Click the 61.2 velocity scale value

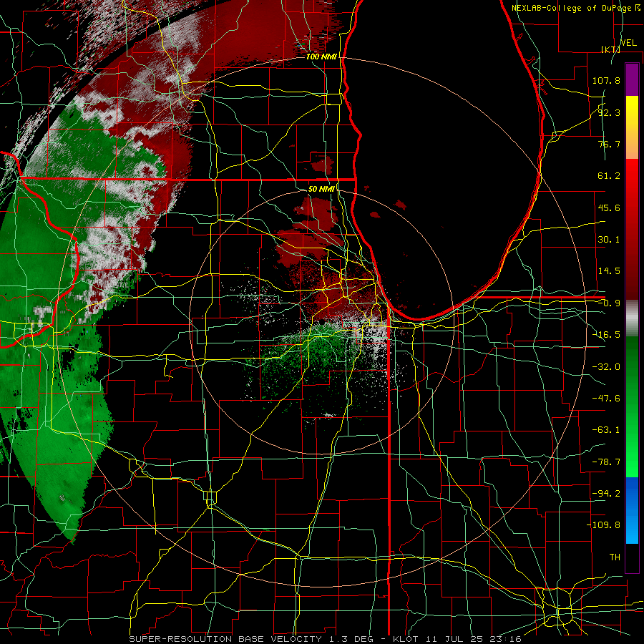click(609, 176)
